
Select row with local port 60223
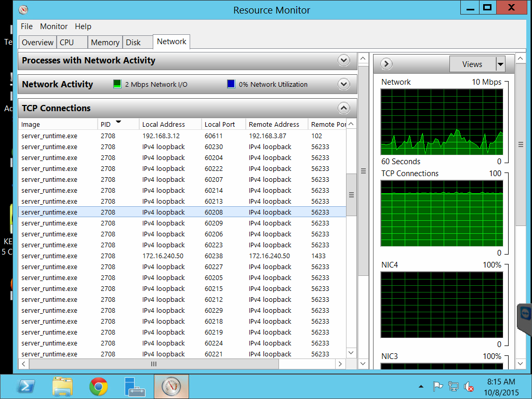click(x=182, y=245)
